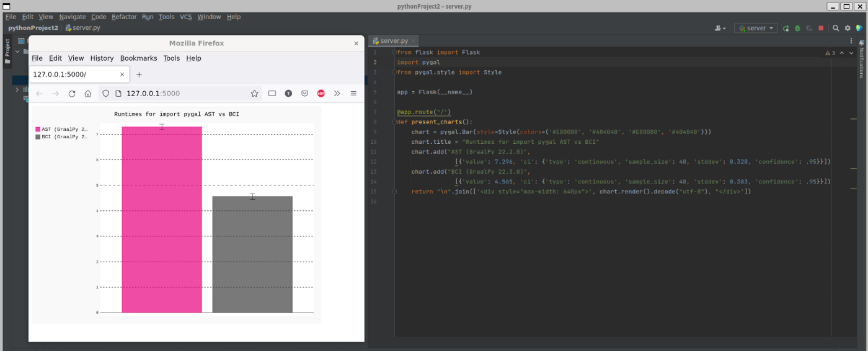Toggle AST series in chart legend
Image resolution: width=868 pixels, height=351 pixels.
pyautogui.click(x=61, y=129)
